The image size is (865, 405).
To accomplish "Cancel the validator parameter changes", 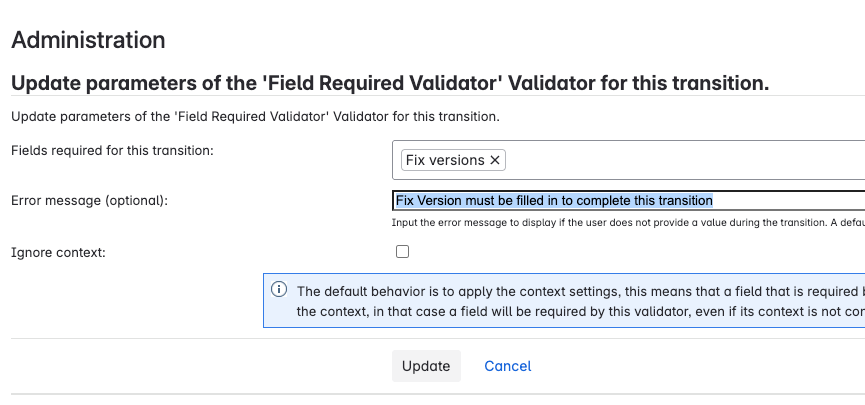I will [x=508, y=366].
